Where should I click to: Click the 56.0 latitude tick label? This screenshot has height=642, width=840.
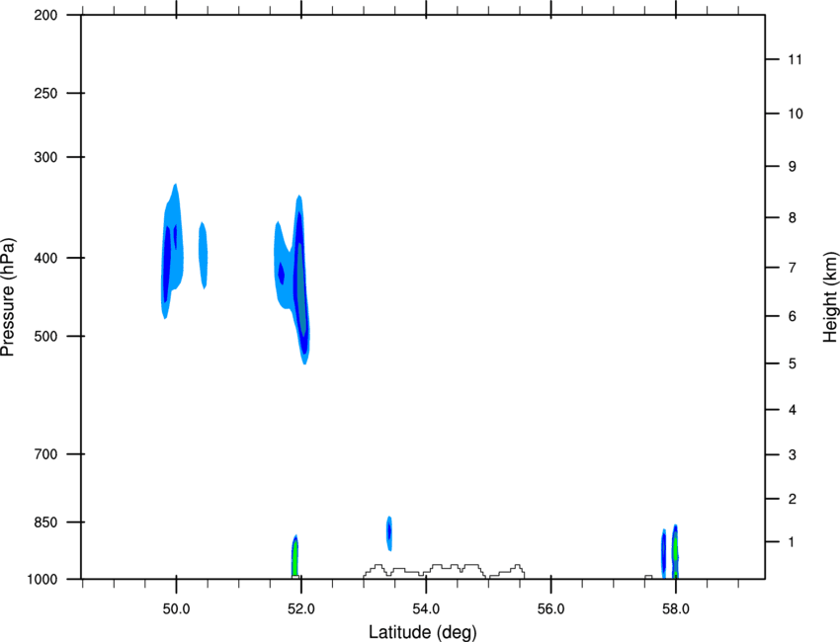pos(550,609)
